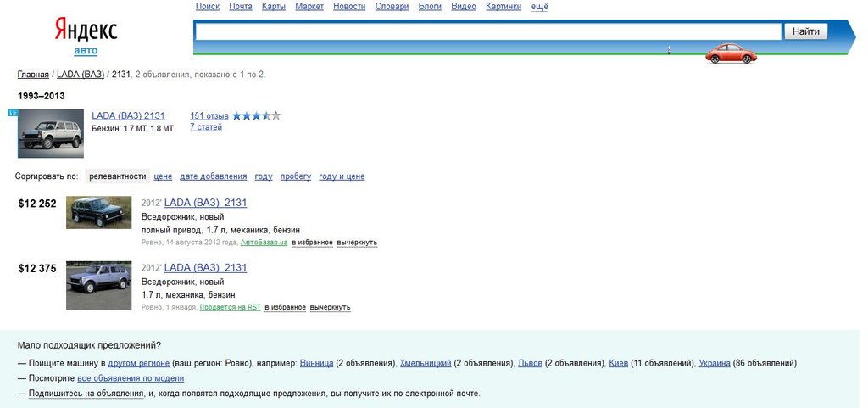868x408 pixels.
Task: Open the dark green Lada listing photo
Action: [99, 212]
